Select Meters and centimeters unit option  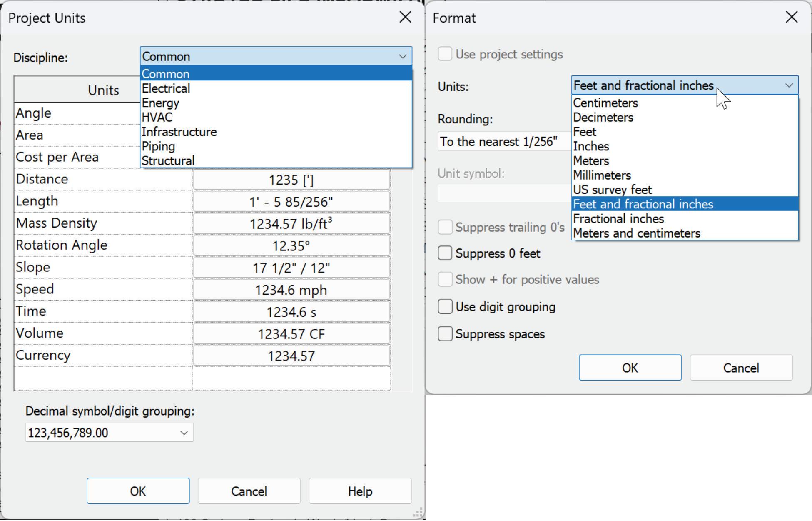[636, 233]
